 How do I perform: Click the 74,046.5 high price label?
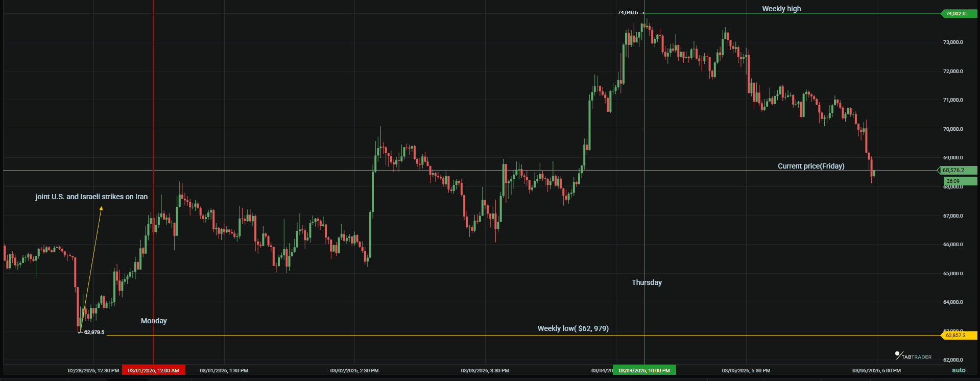coord(628,13)
